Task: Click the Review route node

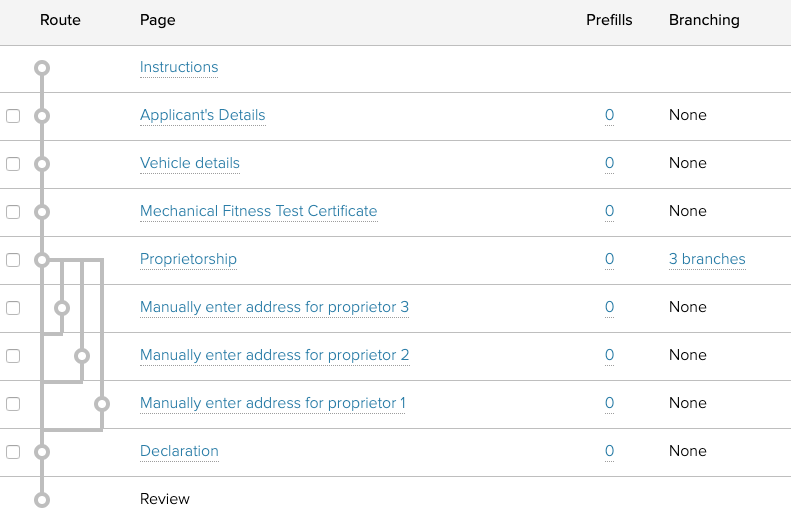Action: pos(41,499)
